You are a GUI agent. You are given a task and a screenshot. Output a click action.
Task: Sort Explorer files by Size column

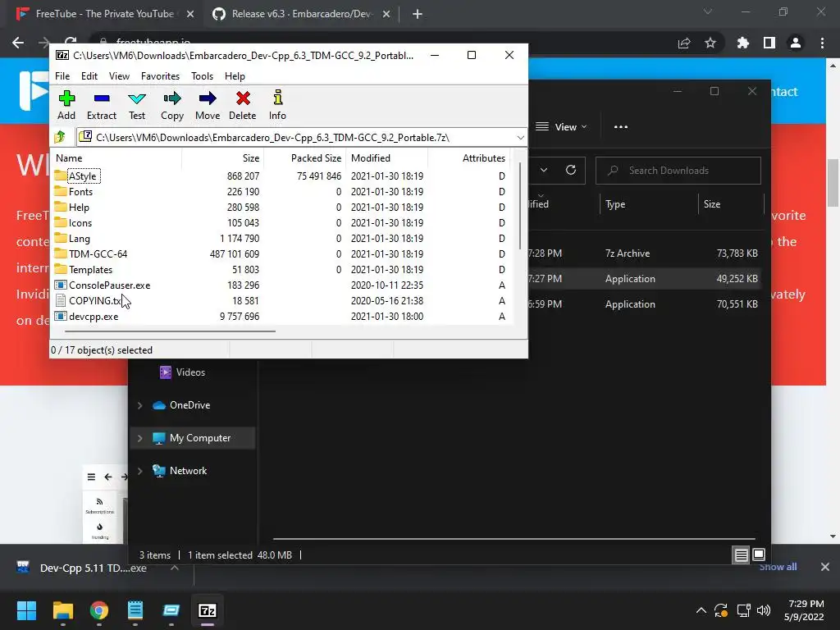coord(711,204)
